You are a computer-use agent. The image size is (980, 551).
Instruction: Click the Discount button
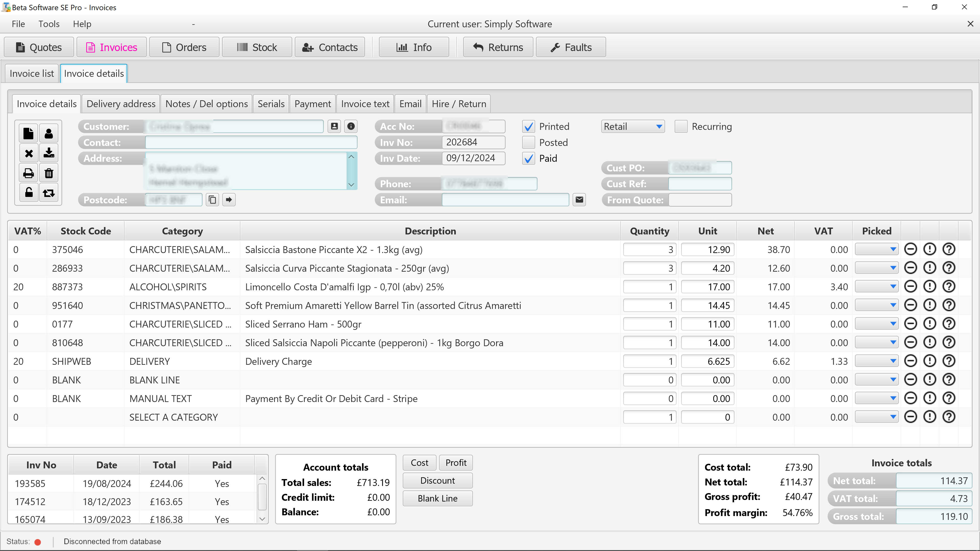437,480
